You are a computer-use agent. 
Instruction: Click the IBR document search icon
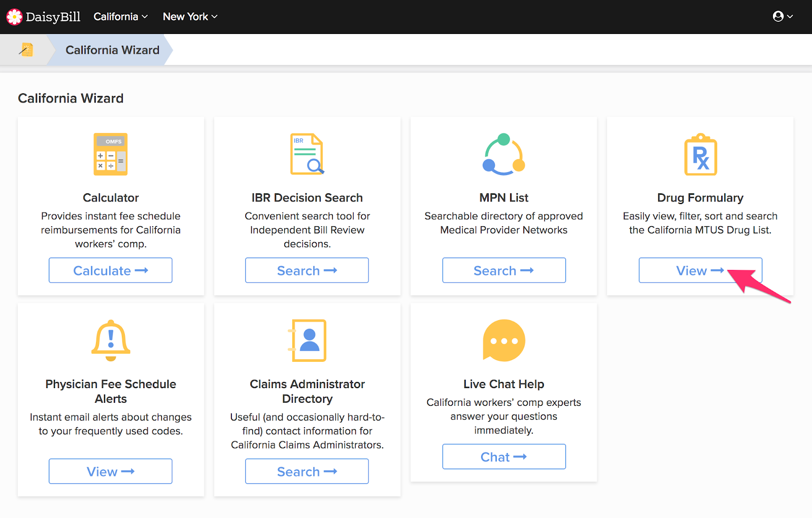[307, 154]
